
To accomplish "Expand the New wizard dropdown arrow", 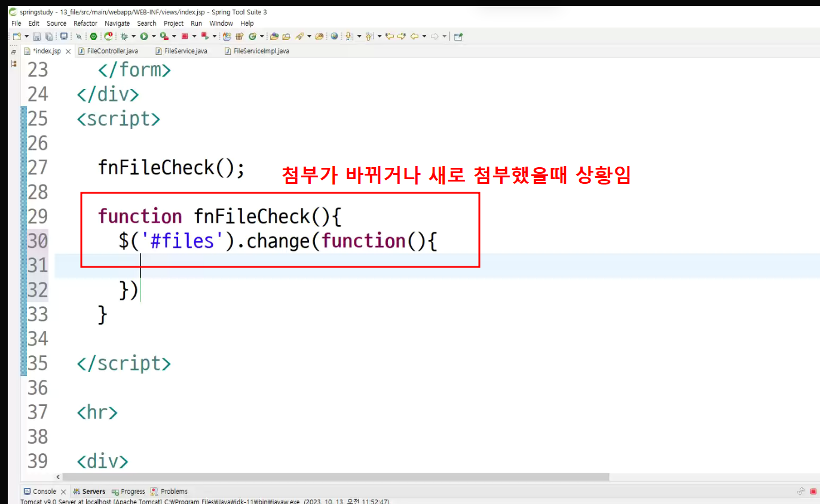I will pos(27,36).
